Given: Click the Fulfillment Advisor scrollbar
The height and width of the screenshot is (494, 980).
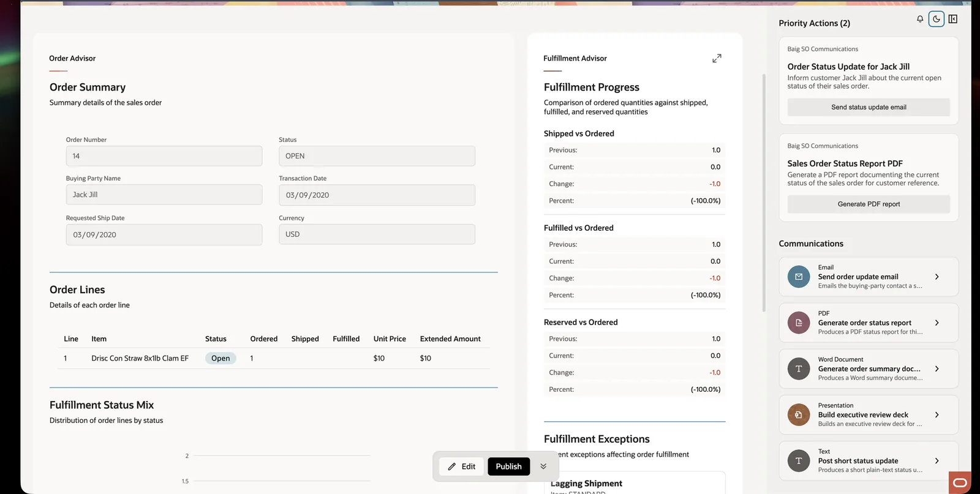Looking at the screenshot, I should (764, 193).
